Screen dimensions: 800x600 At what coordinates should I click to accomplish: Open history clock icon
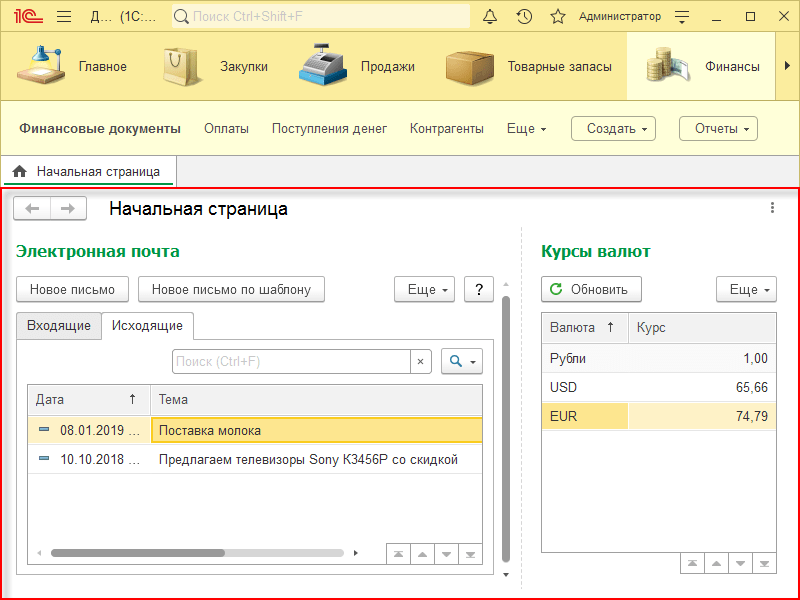tap(524, 16)
